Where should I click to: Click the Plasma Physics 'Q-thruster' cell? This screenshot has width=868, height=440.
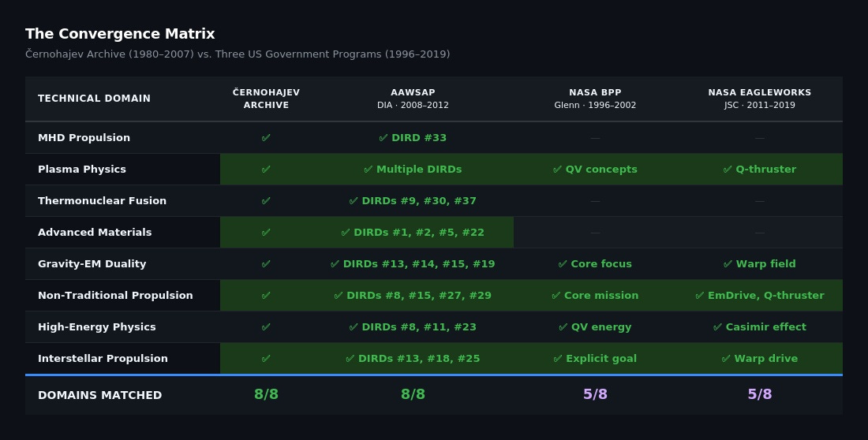point(759,170)
